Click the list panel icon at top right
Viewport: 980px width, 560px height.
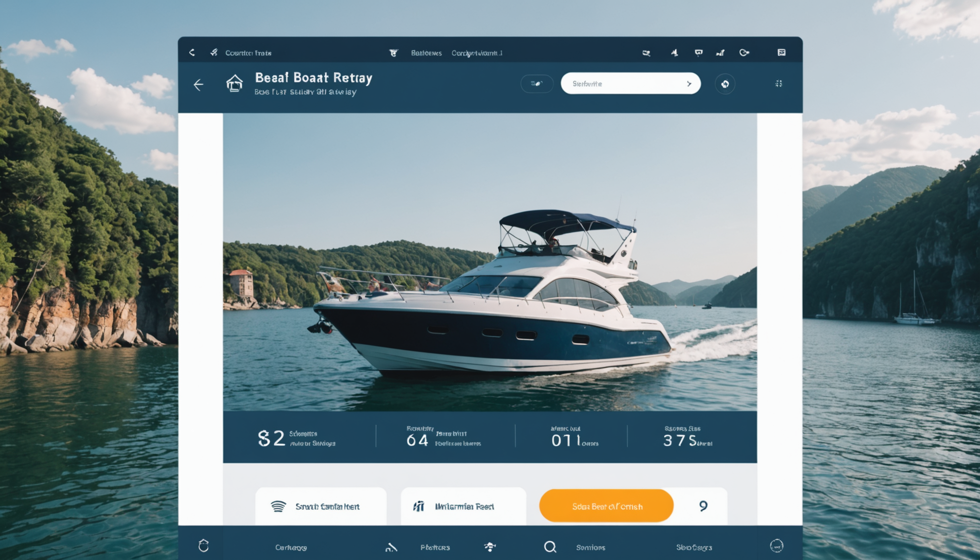pyautogui.click(x=782, y=52)
